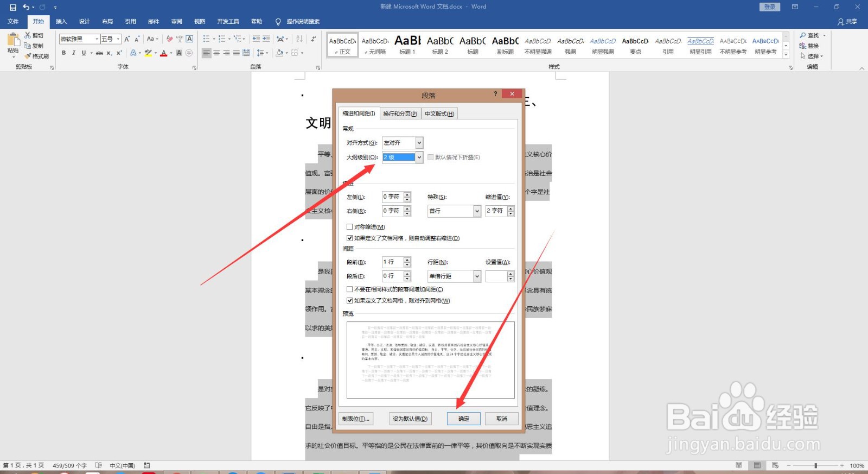Click the 设为默认值(D) button
Viewport: 868px width, 474px height.
coord(410,419)
